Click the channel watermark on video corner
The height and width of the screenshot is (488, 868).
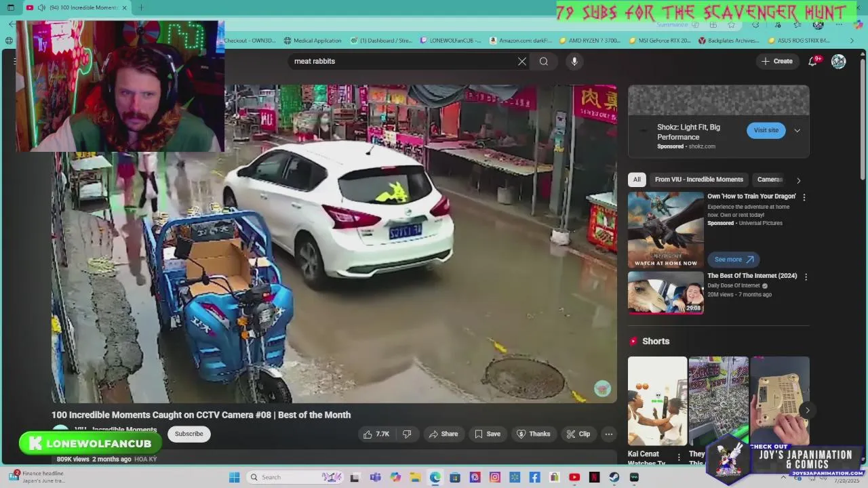tap(602, 388)
